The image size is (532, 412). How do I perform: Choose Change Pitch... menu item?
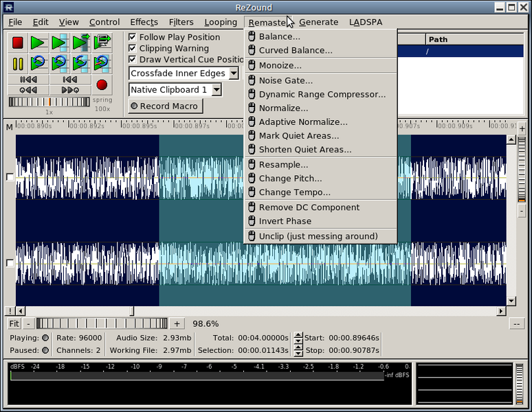coord(320,179)
